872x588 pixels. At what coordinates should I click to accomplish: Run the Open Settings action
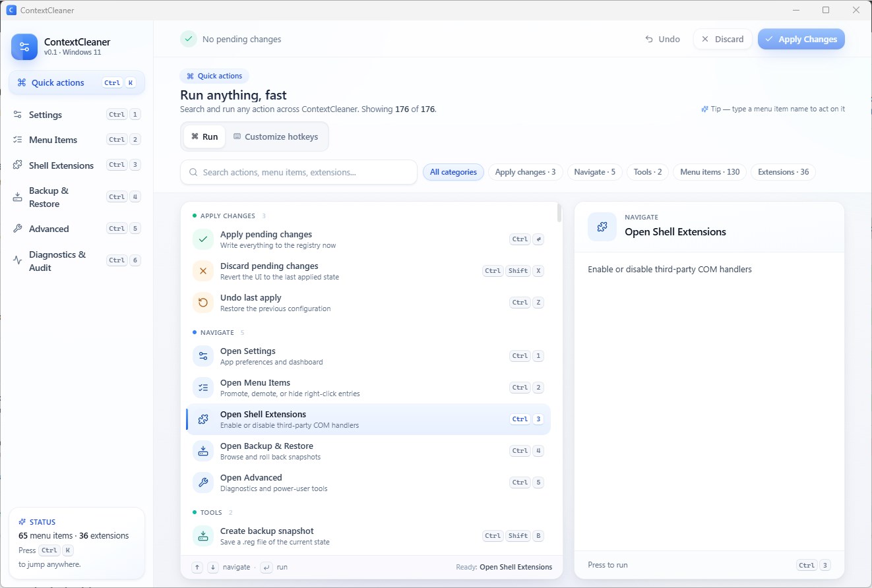click(368, 356)
